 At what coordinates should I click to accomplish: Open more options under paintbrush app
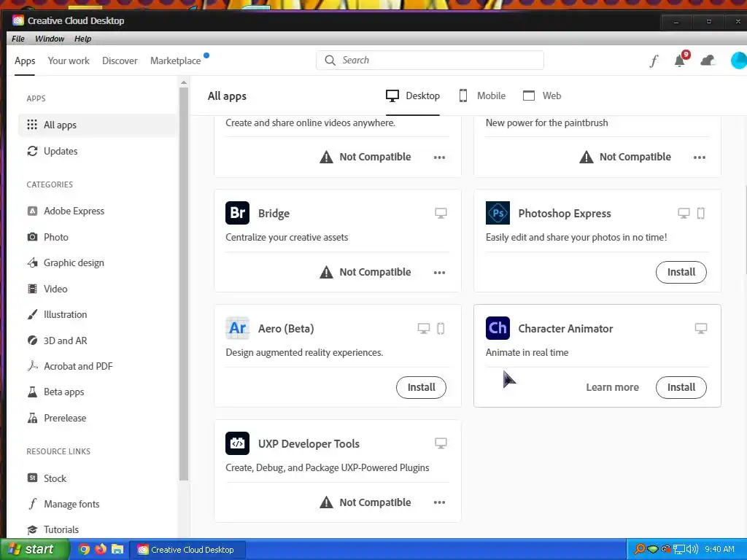pos(700,157)
